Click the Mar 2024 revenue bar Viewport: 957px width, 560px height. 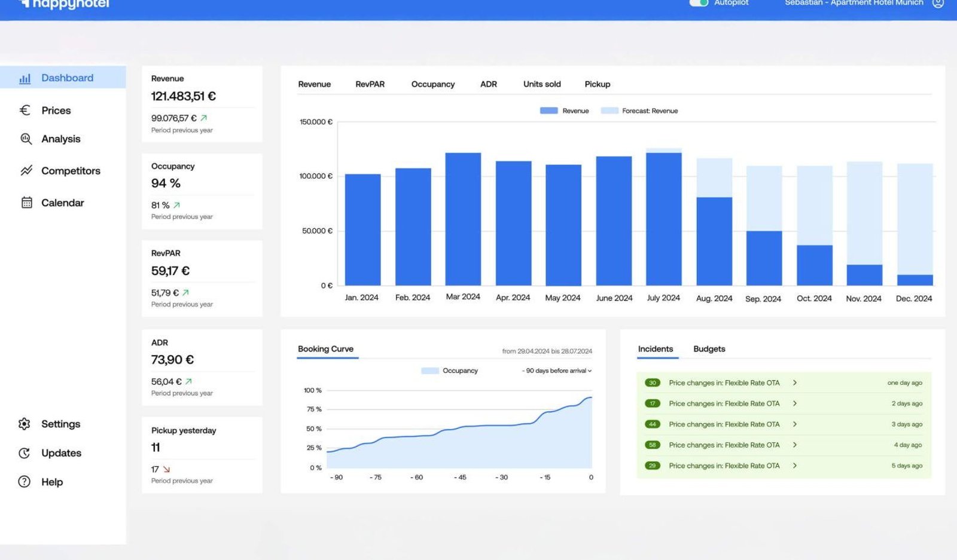463,219
